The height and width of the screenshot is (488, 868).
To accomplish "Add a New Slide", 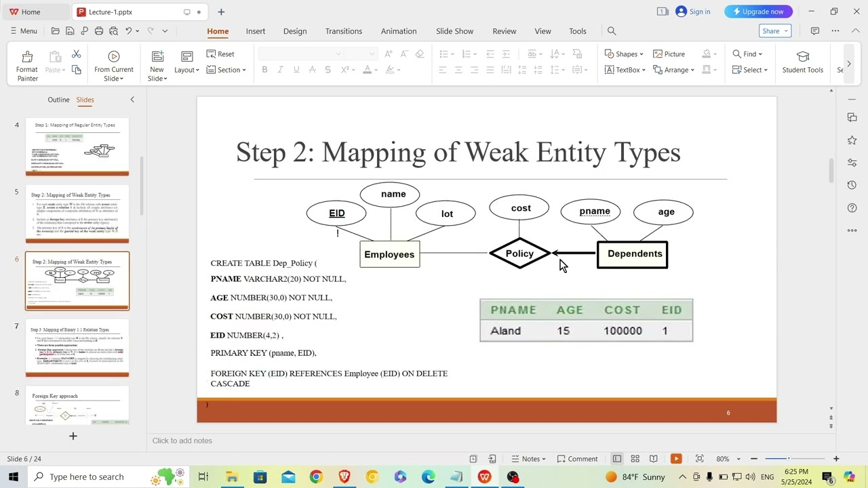I will point(157,66).
